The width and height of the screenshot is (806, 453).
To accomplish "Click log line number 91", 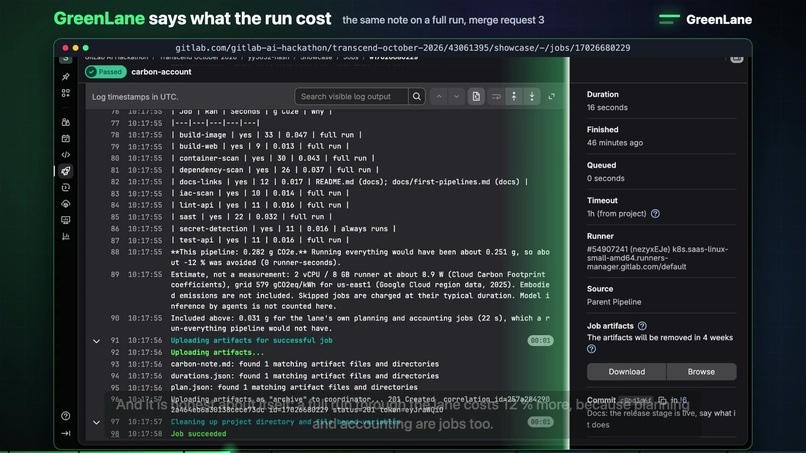I will click(x=115, y=340).
